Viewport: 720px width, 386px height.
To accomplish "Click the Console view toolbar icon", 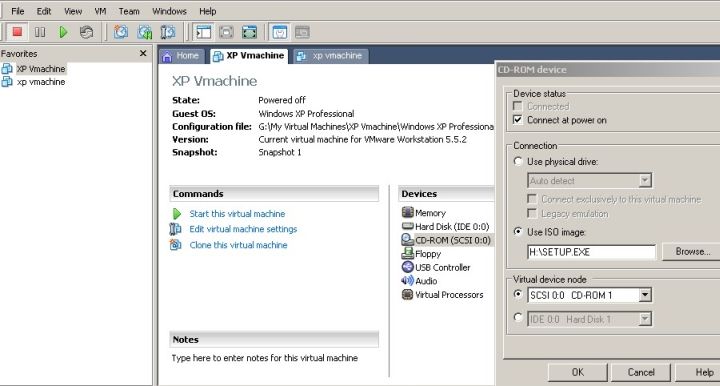I will click(302, 32).
